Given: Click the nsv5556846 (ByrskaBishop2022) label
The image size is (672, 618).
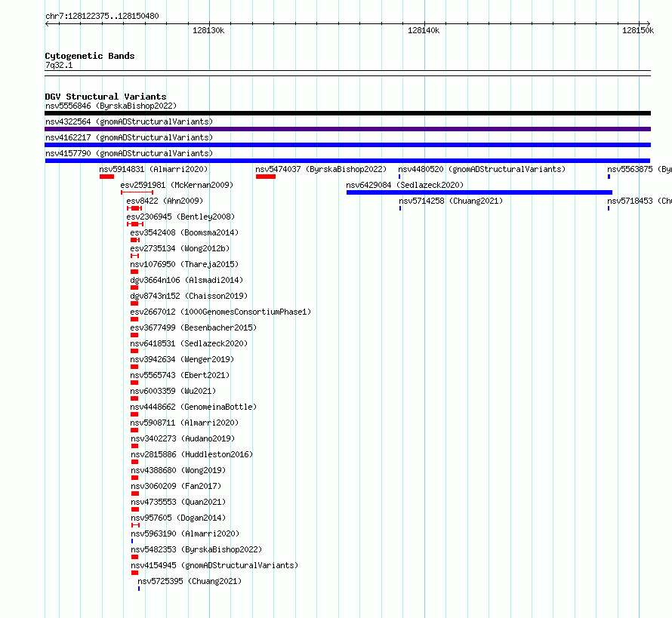Looking at the screenshot, I should tap(111, 106).
